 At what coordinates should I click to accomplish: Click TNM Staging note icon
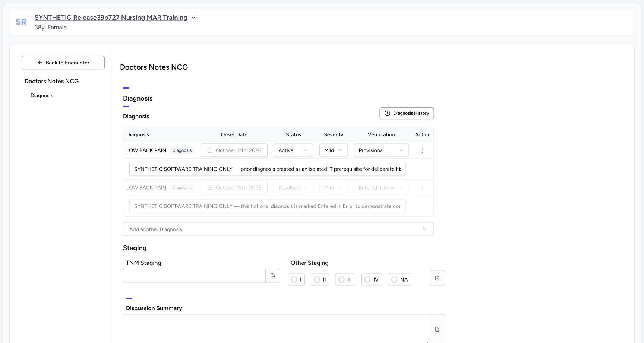[273, 276]
